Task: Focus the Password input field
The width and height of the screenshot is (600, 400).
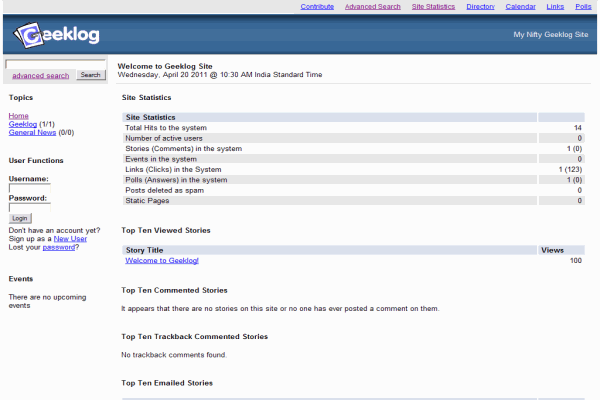Action: point(30,207)
